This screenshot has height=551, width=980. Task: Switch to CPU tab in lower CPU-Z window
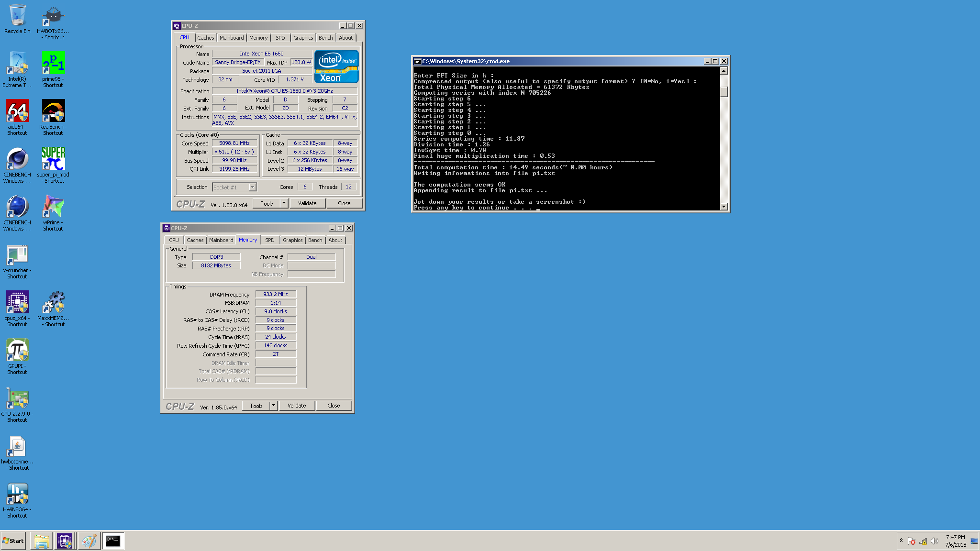174,240
